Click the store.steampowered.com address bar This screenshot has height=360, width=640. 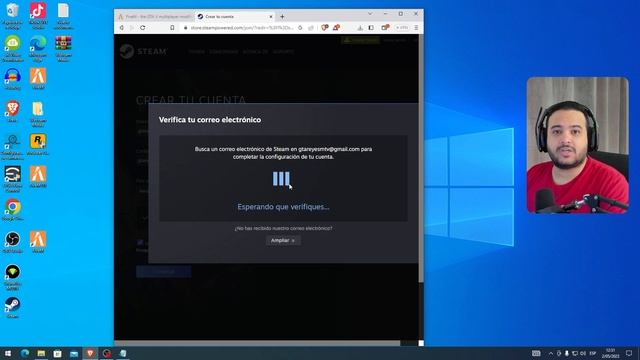tap(242, 28)
